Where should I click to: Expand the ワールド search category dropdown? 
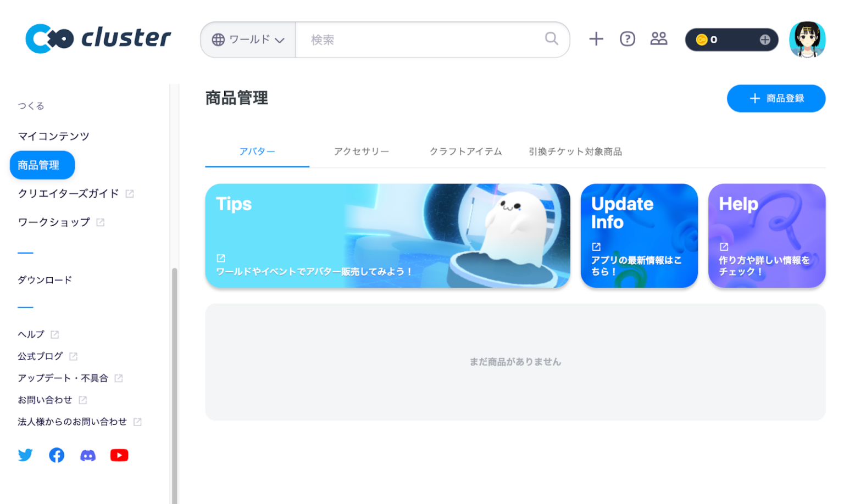click(x=248, y=39)
